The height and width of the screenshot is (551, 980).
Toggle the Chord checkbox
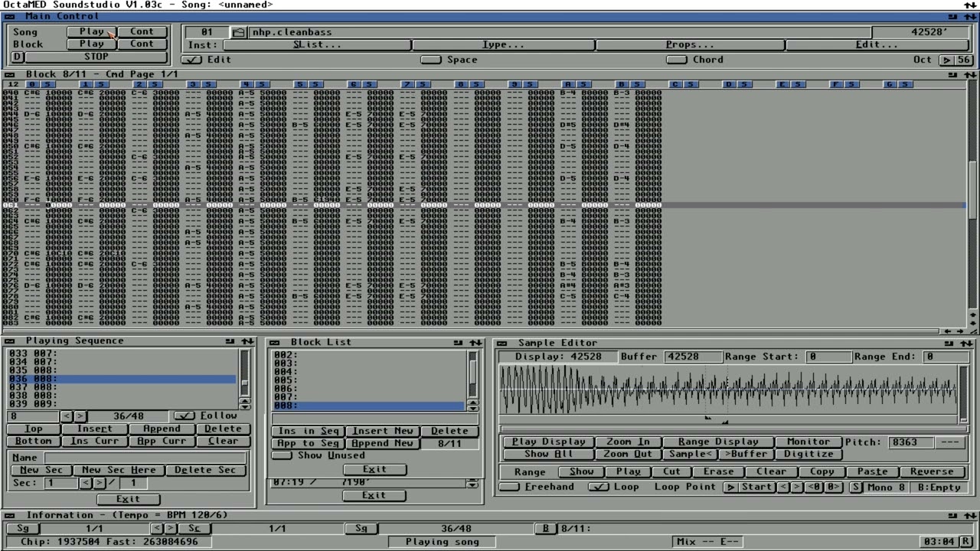coord(677,60)
